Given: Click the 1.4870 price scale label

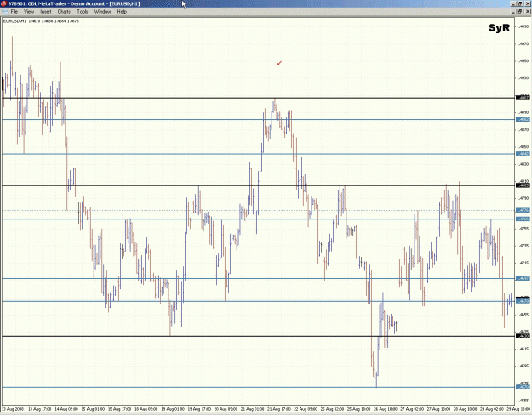Looking at the screenshot, I should [523, 129].
